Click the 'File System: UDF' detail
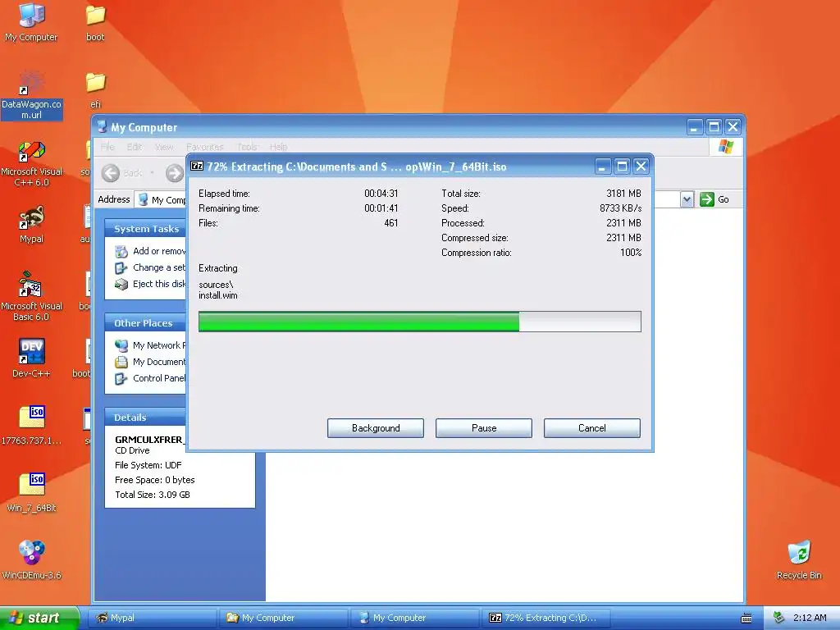Screen dimensions: 840x630 click(148, 466)
